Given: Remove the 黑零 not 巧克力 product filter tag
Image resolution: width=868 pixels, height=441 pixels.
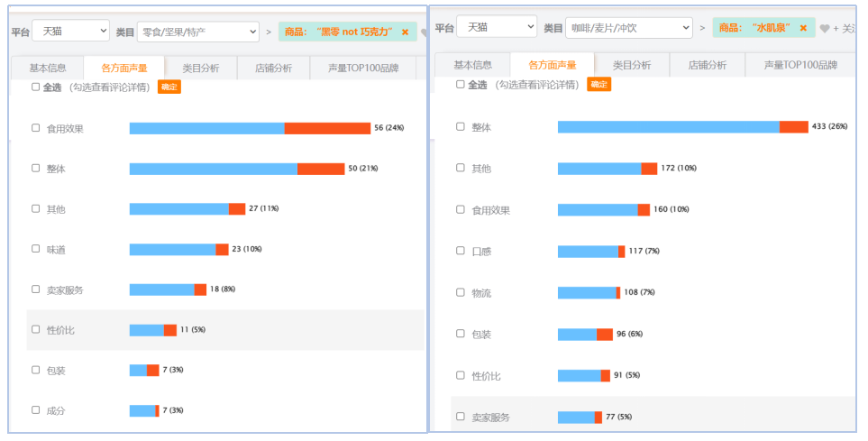Looking at the screenshot, I should (x=406, y=32).
